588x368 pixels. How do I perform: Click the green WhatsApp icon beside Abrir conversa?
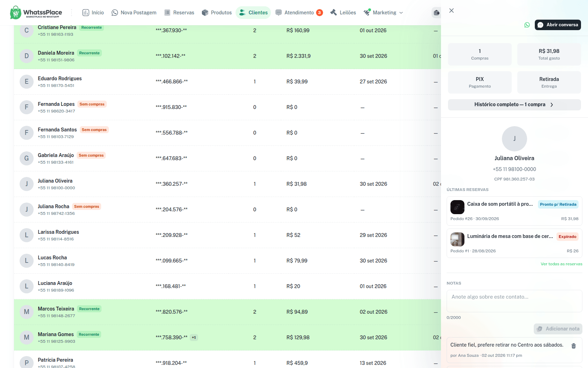pos(527,25)
